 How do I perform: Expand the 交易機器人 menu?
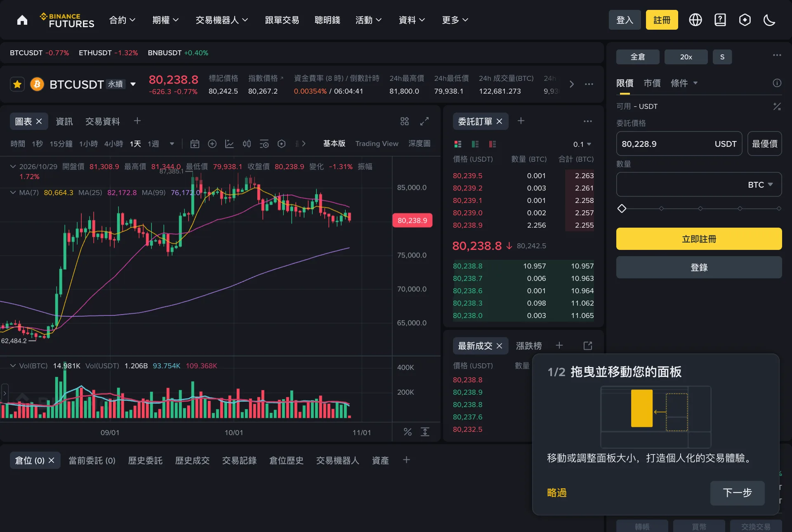click(x=222, y=20)
